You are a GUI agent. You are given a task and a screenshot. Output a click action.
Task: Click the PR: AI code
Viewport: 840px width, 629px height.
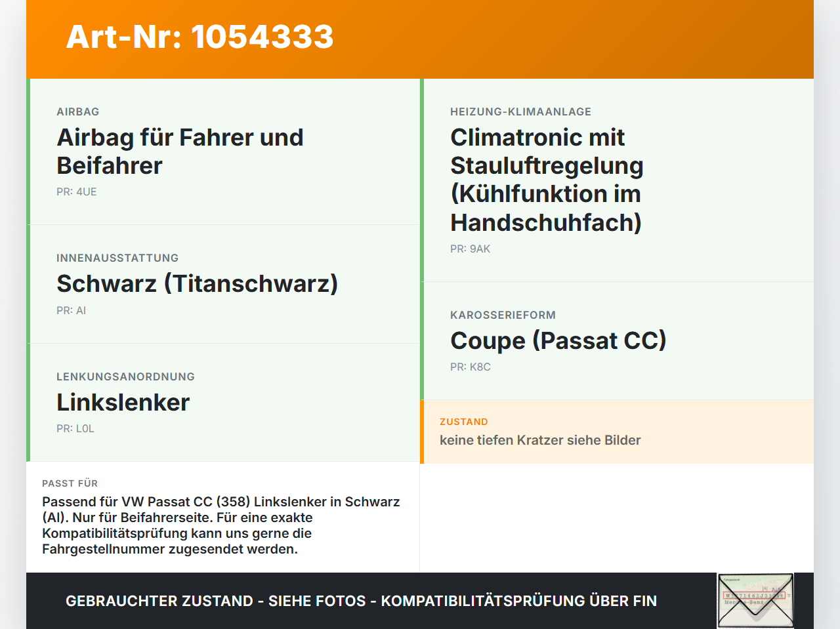tap(71, 311)
